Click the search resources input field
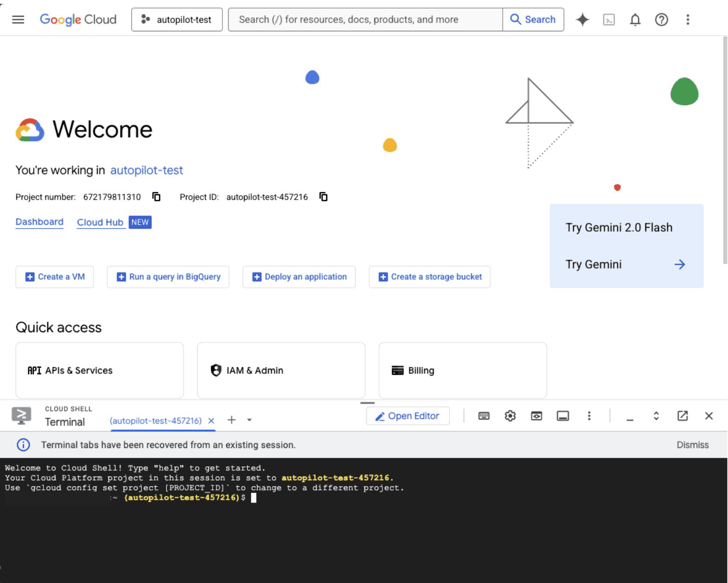 [x=364, y=20]
